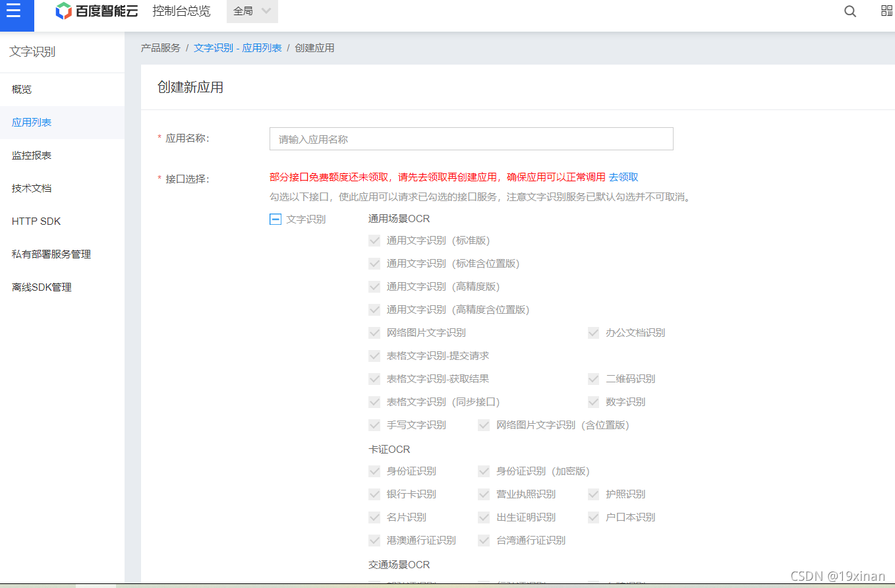Screen dimensions: 895x588
Task: Toggle the 通用文字识别（标准版）checkbox
Action: point(374,240)
